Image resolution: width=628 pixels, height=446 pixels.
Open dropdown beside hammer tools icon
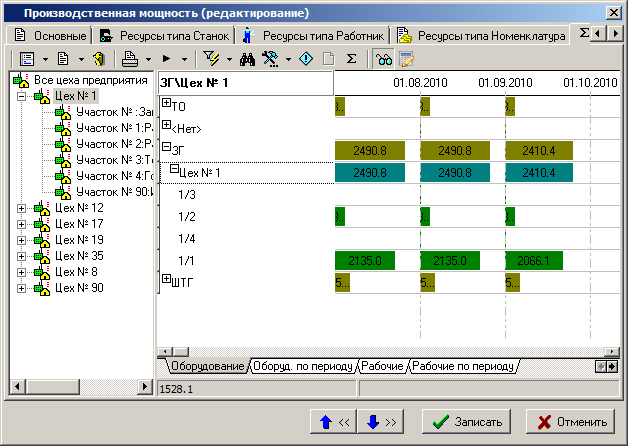[x=288, y=60]
